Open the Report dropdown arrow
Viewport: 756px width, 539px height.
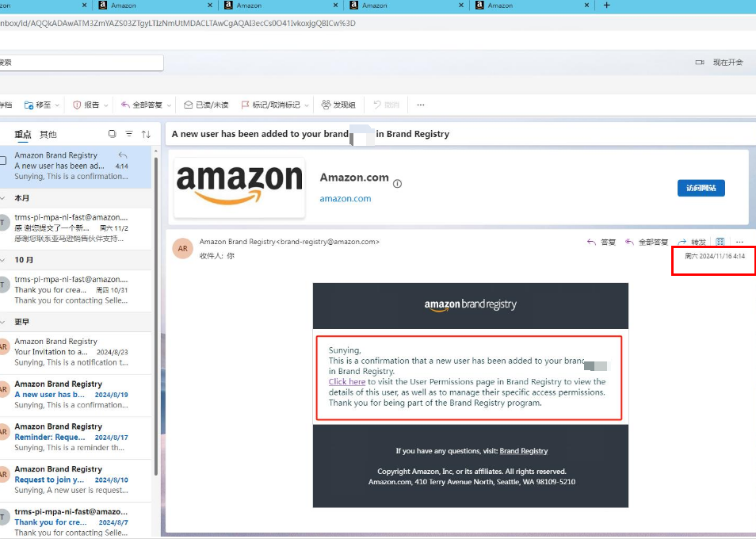click(x=105, y=105)
